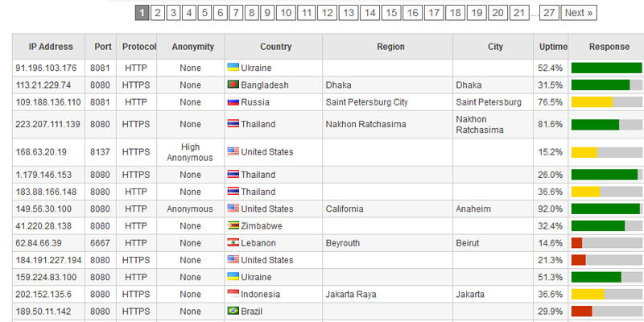Click the yellow response bar for Russia proxy
This screenshot has height=322, width=644.
[592, 102]
